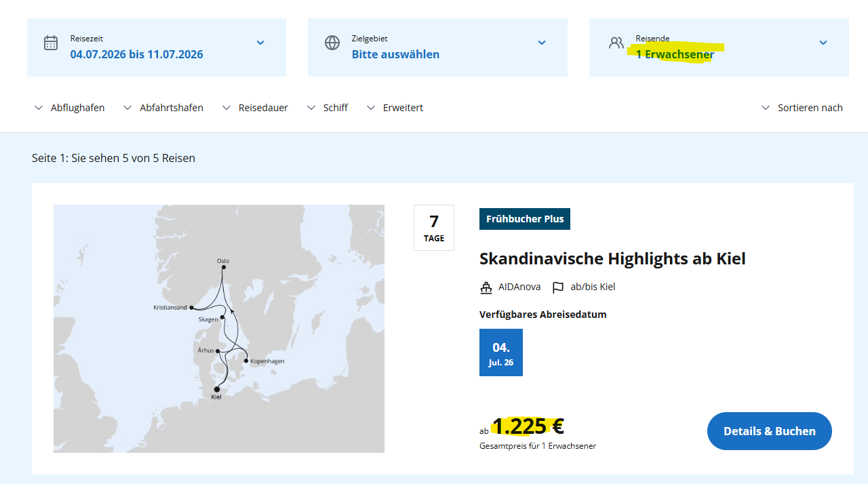Screen dimensions: 868x484
Task: Open the Reisedauer filter
Action: (x=255, y=108)
